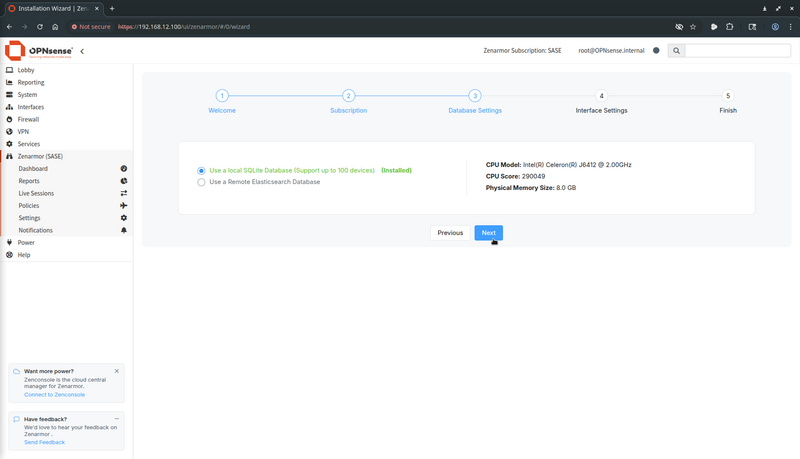Click the Firewall flame icon
Image resolution: width=800 pixels, height=459 pixels.
(x=9, y=119)
